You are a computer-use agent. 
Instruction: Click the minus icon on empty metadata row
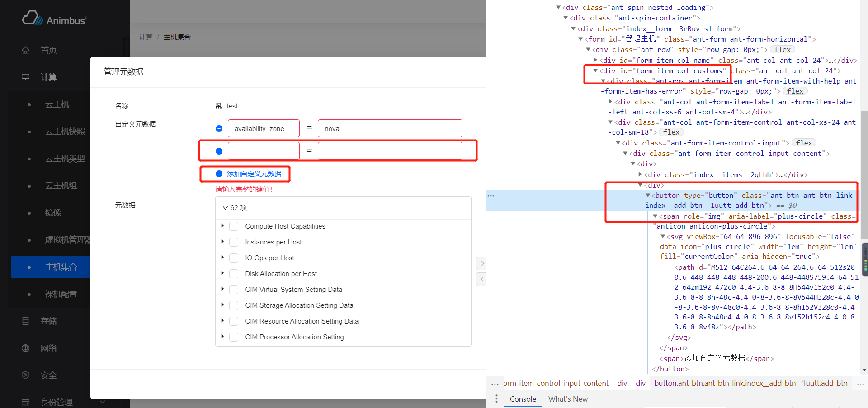pyautogui.click(x=219, y=151)
